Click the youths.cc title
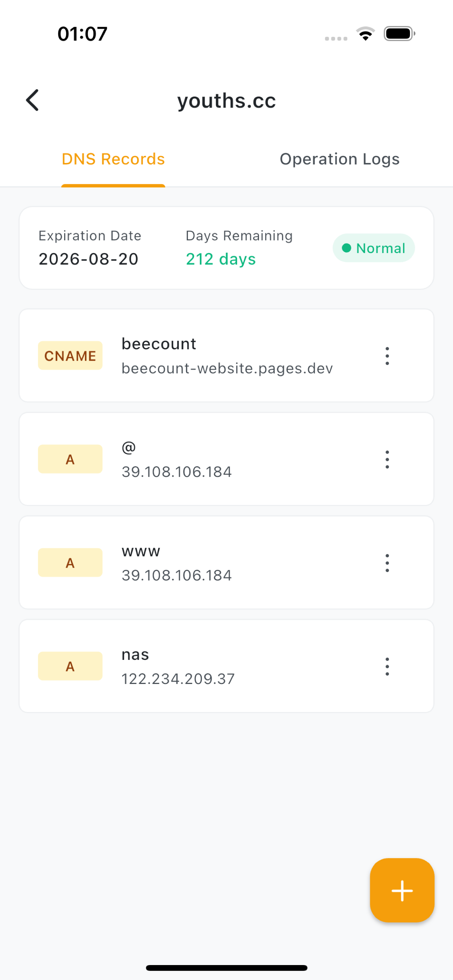The height and width of the screenshot is (980, 453). 226,100
